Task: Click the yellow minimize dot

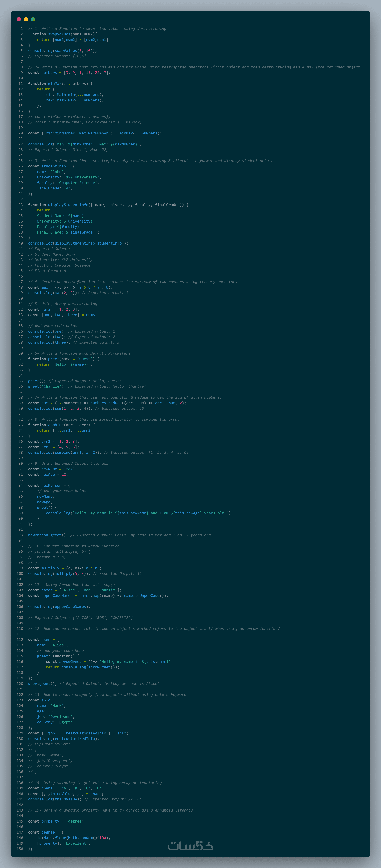Action: 26,19
